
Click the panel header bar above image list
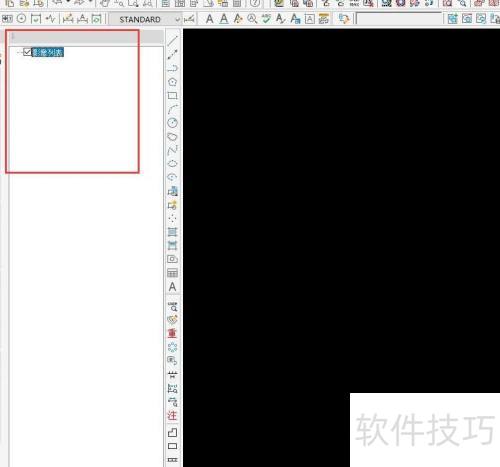coord(73,36)
